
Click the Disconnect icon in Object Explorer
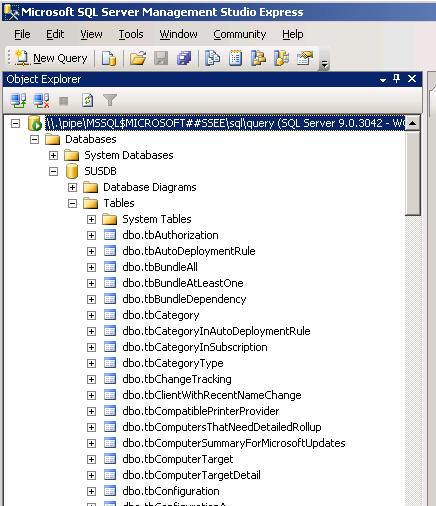42,100
